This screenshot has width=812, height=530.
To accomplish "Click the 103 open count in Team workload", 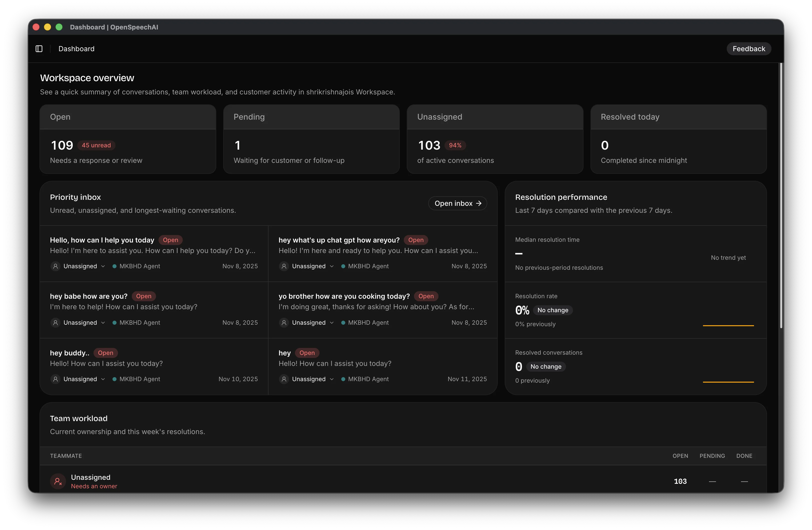I will click(680, 481).
